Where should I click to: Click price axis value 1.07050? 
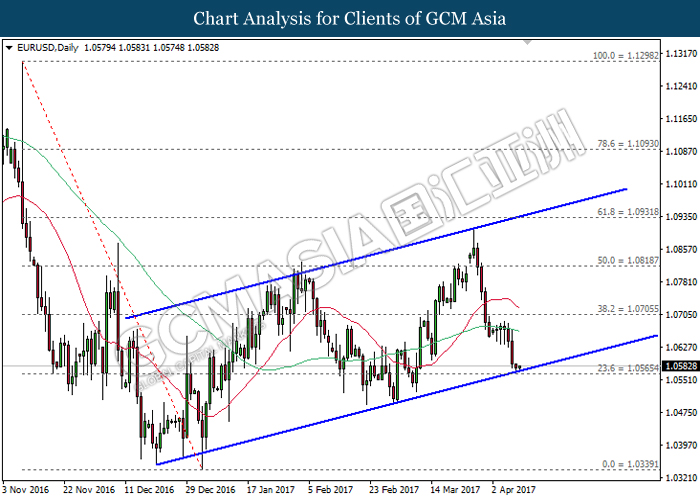(x=681, y=315)
